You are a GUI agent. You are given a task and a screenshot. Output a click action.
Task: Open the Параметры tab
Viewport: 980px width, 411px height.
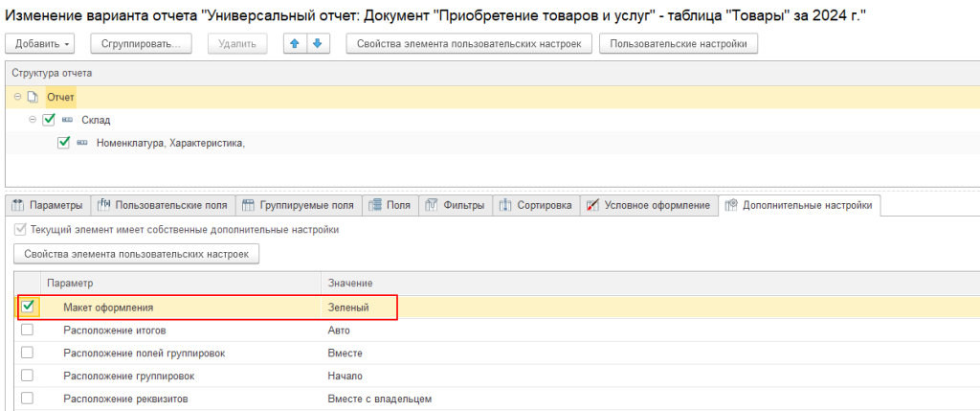[x=49, y=205]
